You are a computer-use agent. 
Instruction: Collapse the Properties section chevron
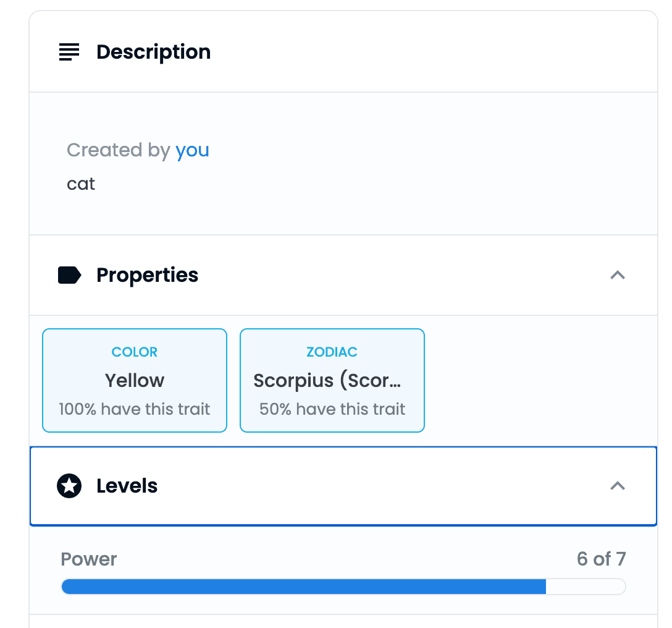[x=618, y=275]
